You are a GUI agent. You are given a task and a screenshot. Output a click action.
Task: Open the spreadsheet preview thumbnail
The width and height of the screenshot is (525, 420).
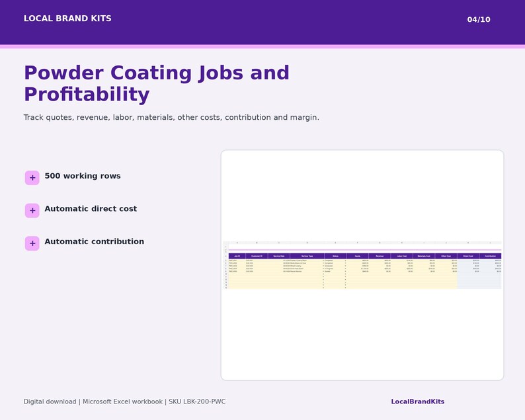[x=362, y=265]
